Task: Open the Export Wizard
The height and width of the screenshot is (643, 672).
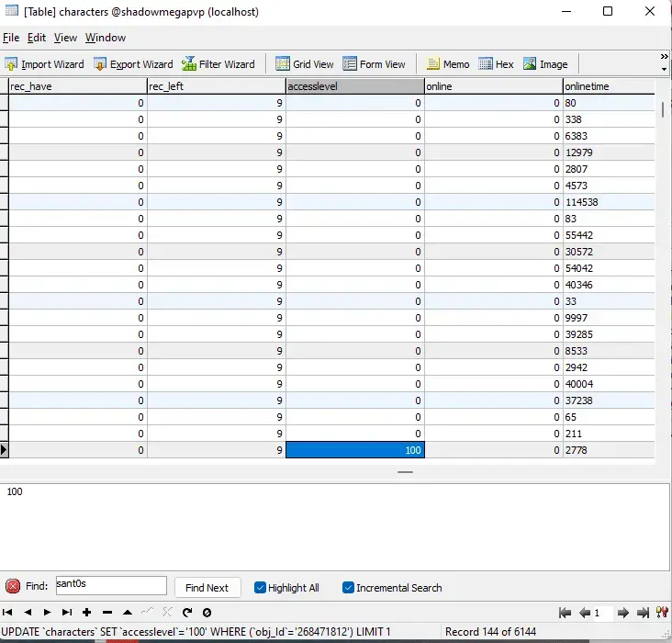Action: click(133, 64)
